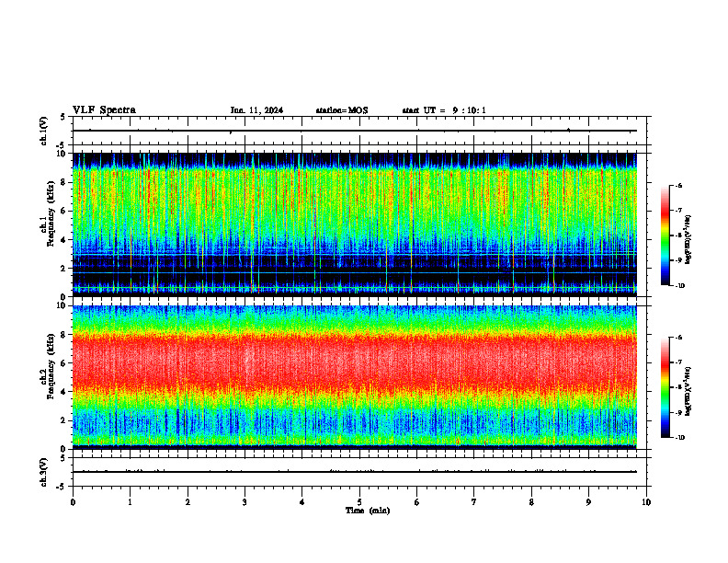Select the "start UT = 9 :10: 1" text
This screenshot has width=728, height=563.
(x=444, y=110)
